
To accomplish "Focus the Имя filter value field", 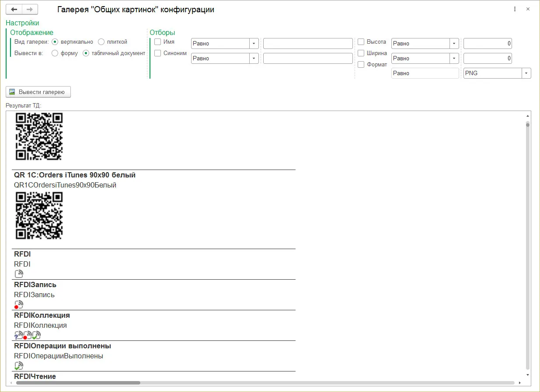I will (x=308, y=44).
